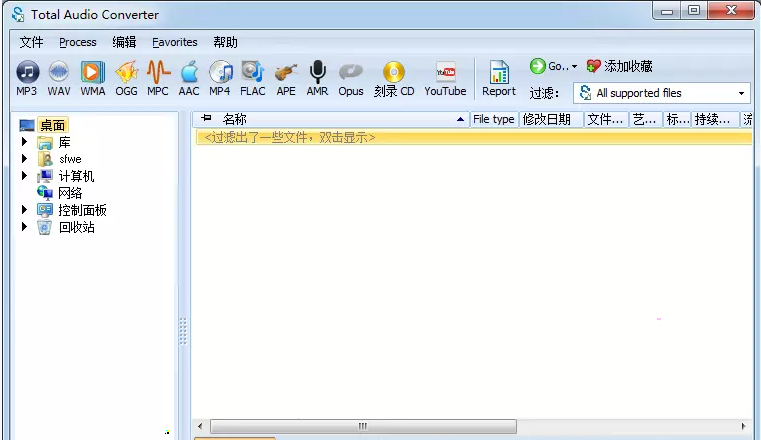Select 网络 in the tree
The image size is (761, 440).
70,193
